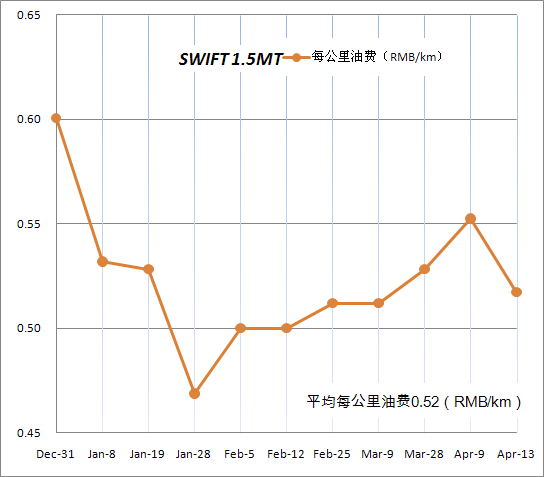Click the Feb-12 x-axis label
Screen dimensions: 544x477
286,454
